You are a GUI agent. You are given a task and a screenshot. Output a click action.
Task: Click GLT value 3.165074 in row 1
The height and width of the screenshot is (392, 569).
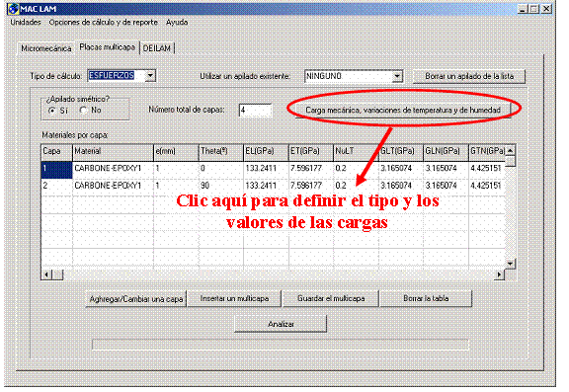[x=401, y=169]
